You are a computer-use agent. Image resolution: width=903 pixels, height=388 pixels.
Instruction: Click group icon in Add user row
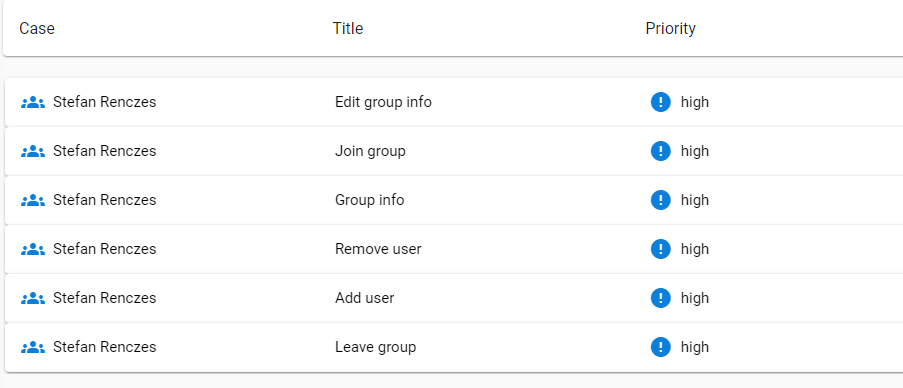[33, 298]
